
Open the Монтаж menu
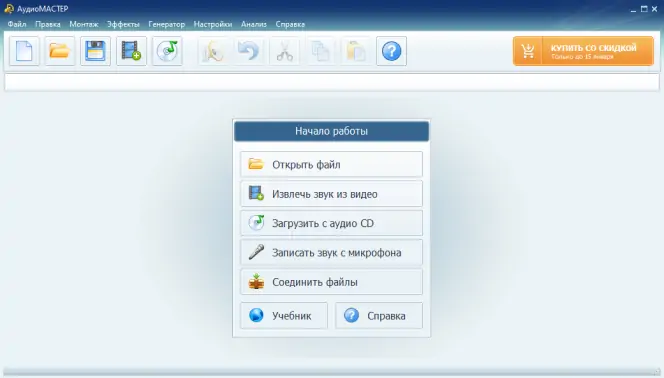pos(84,25)
